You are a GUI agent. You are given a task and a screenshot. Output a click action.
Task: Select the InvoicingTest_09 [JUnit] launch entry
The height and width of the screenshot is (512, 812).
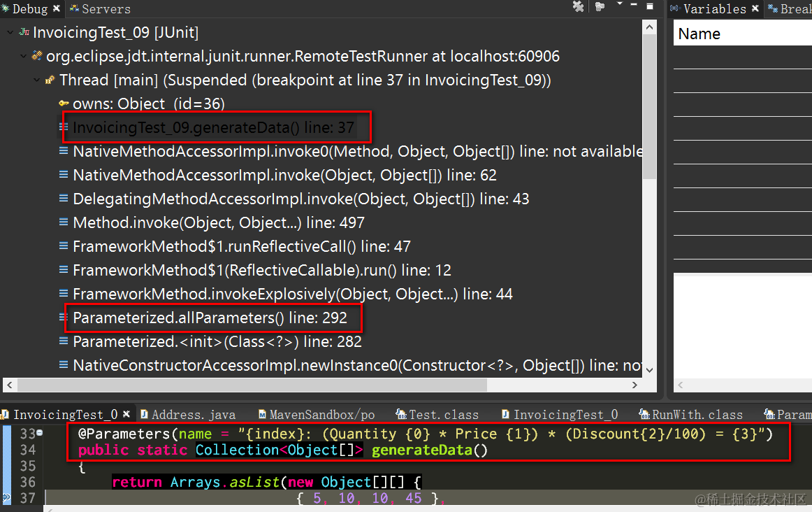tap(115, 32)
